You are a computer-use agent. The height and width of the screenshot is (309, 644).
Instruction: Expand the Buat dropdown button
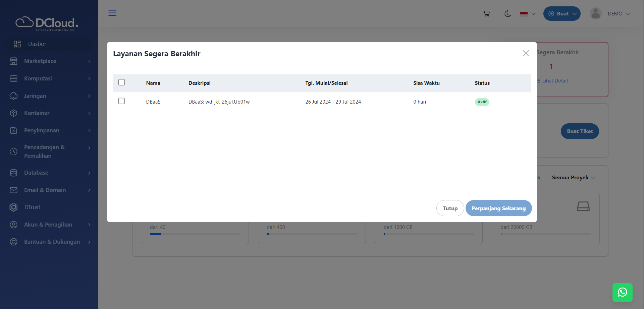click(562, 14)
